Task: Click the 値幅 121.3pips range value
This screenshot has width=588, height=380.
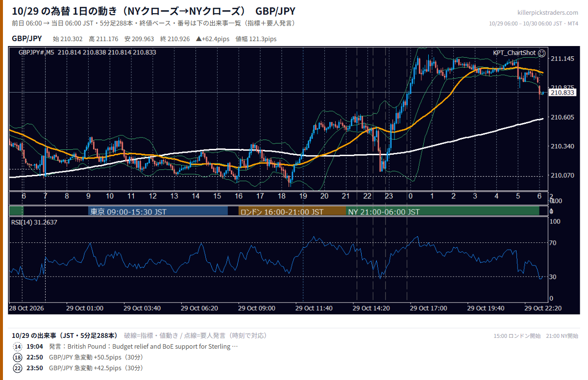Action: pyautogui.click(x=256, y=39)
